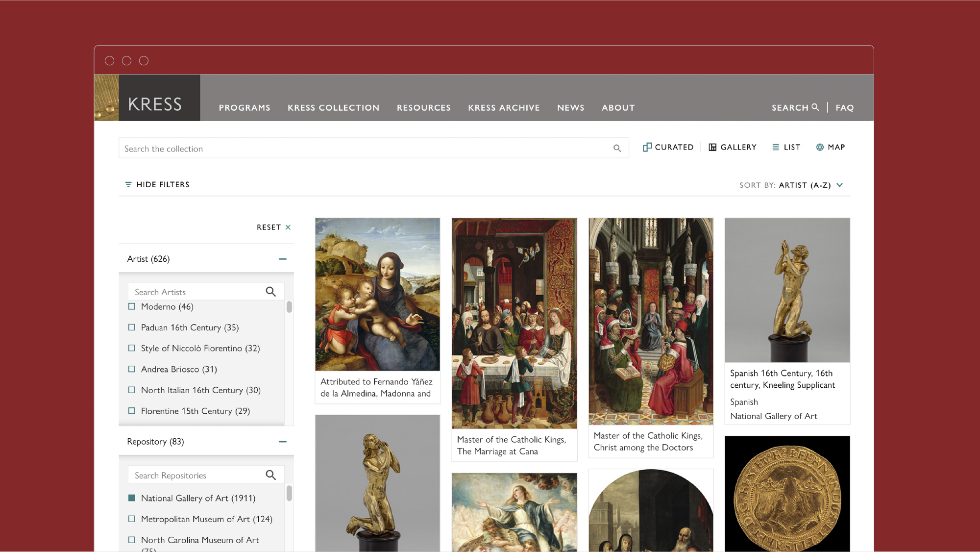Open the Kress Collection menu
The image size is (980, 552).
333,107
